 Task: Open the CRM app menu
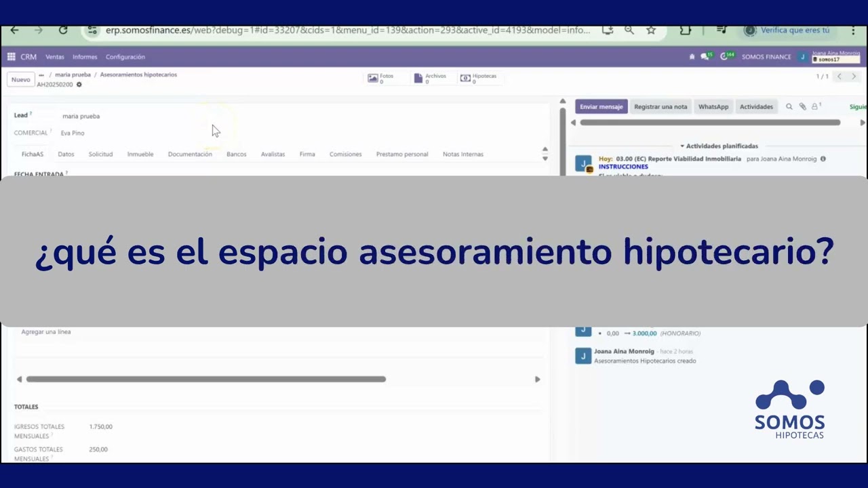pos(28,57)
